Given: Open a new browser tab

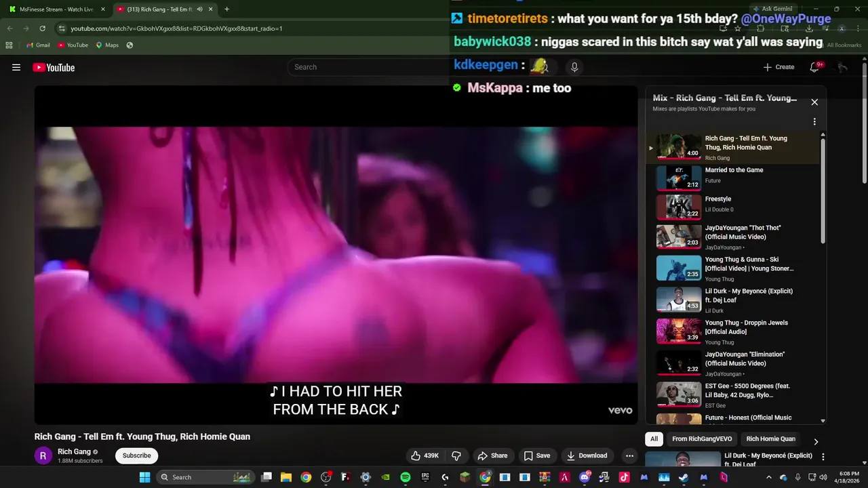Looking at the screenshot, I should (226, 9).
